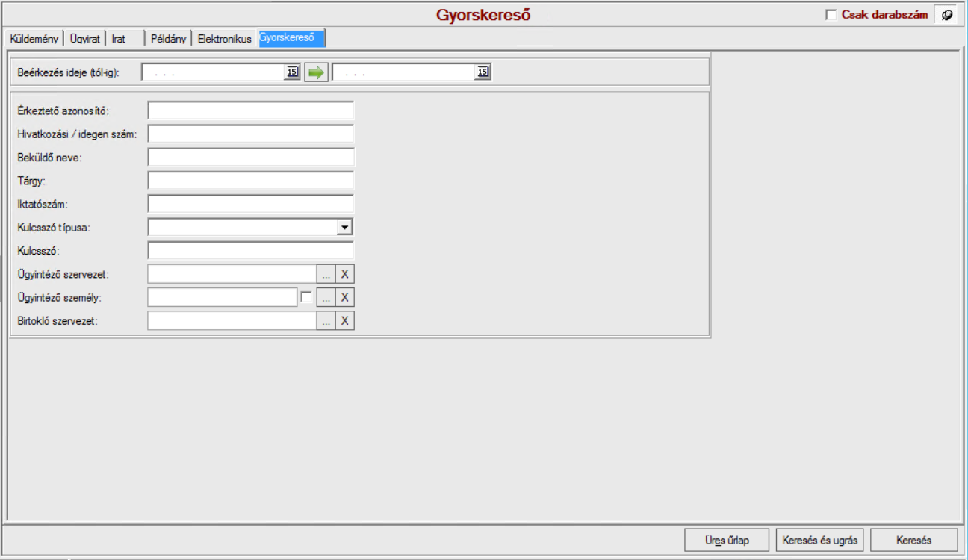The width and height of the screenshot is (968, 560).
Task: Toggle checkbox beside Ügyintéző személy field
Action: [x=306, y=297]
